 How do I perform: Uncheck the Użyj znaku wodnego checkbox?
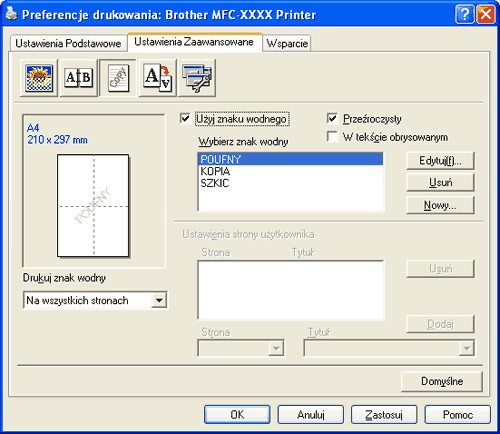pos(185,118)
